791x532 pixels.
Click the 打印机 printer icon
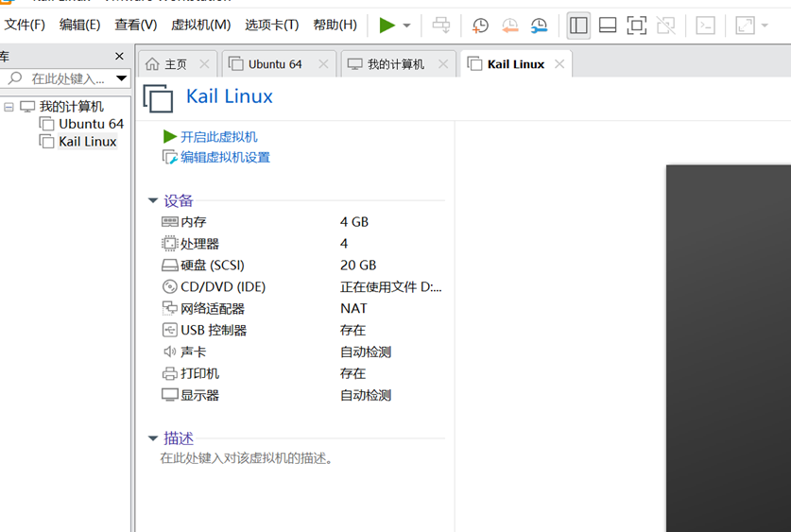point(170,373)
